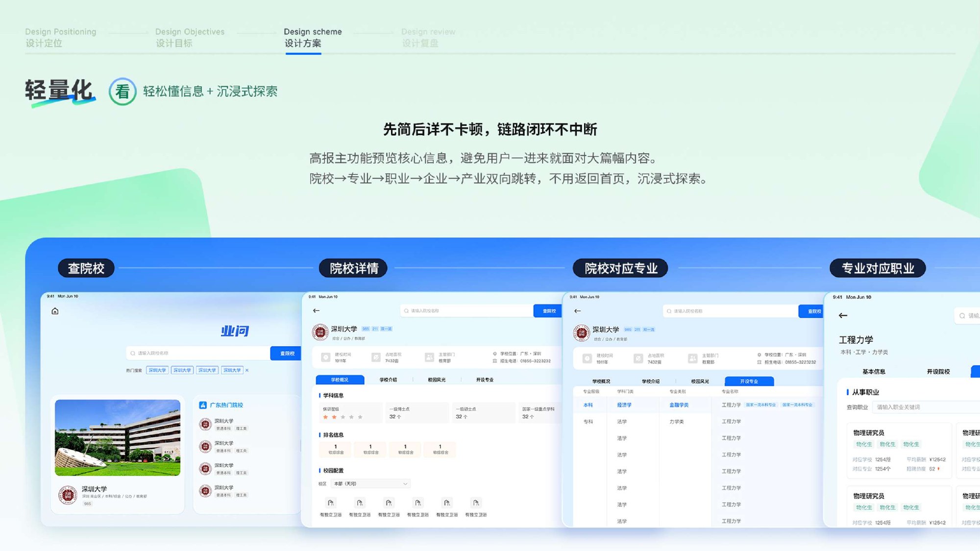Select 本科 in 专业层级 column
Viewport: 980px width, 551px height.
point(588,405)
